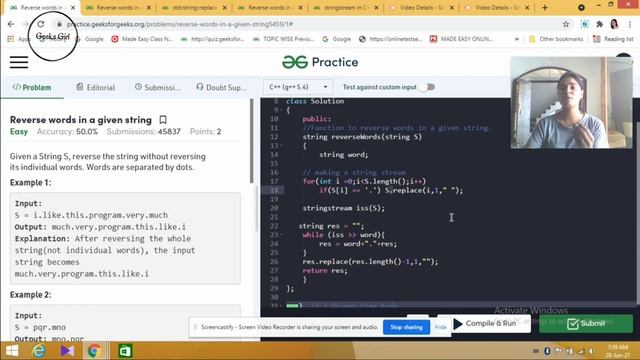
Task: Switch to the std::string replace browser tab
Action: [x=195, y=7]
